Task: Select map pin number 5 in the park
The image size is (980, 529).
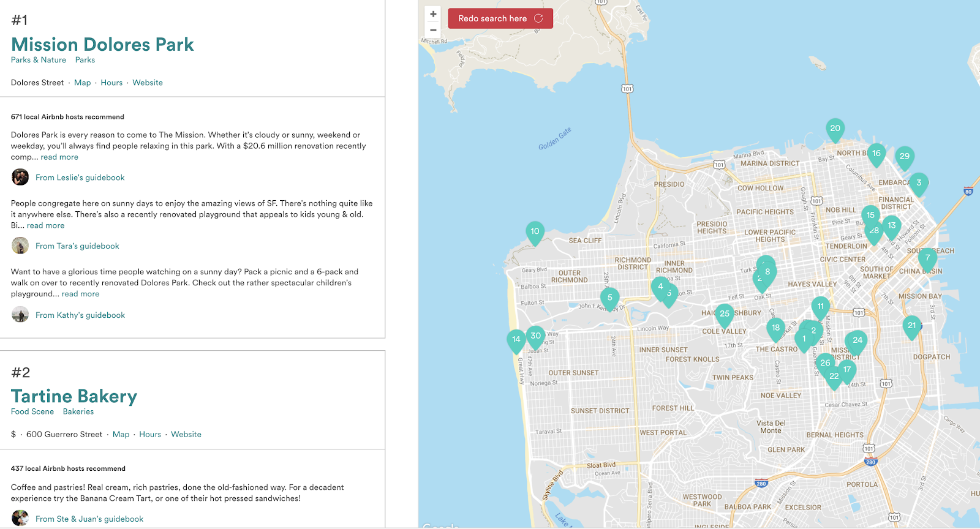Action: coord(609,299)
